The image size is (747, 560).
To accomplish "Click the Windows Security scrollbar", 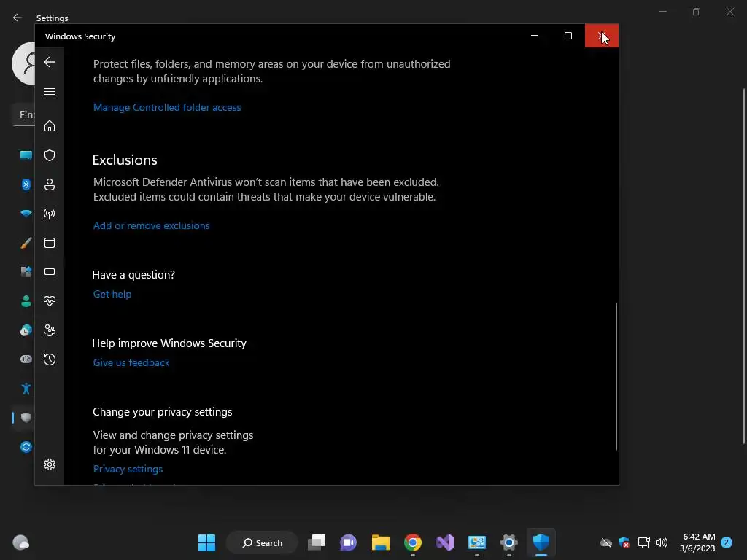I will point(616,376).
